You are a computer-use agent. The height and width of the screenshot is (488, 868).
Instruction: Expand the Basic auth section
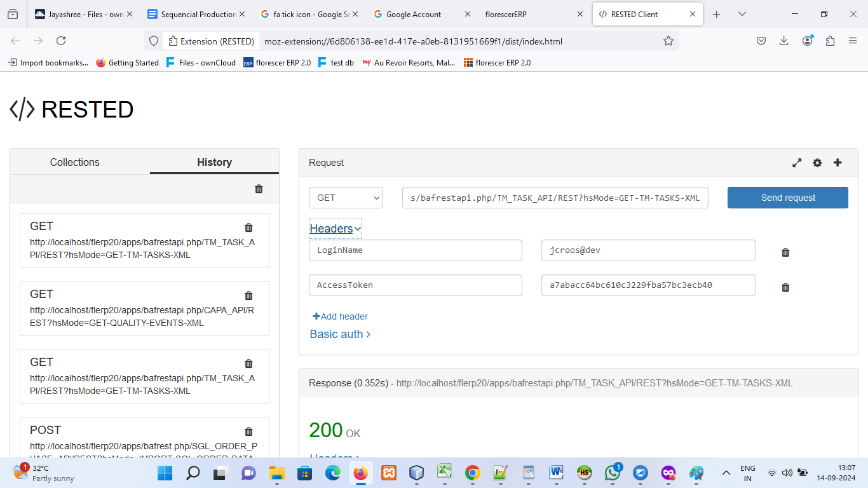(x=340, y=334)
